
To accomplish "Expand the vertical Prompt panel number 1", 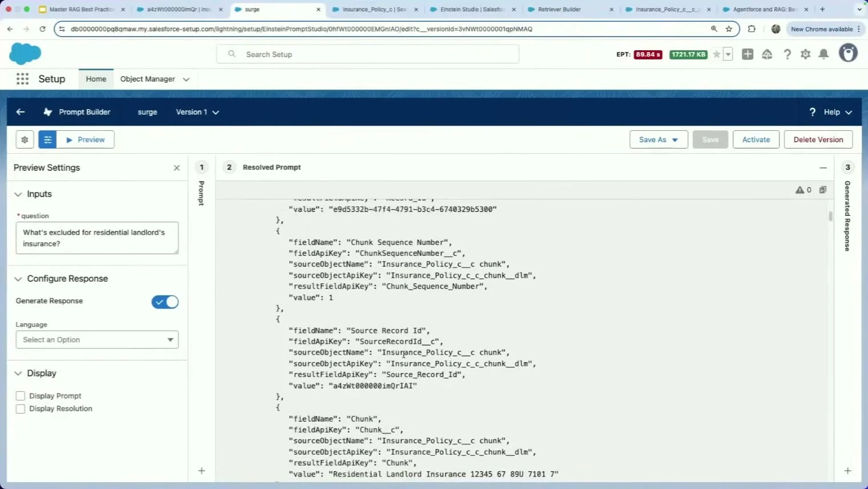I will click(x=202, y=167).
